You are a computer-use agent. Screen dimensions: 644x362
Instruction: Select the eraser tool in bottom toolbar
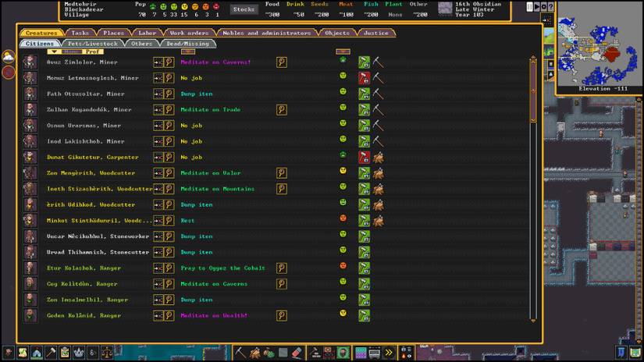click(x=296, y=353)
